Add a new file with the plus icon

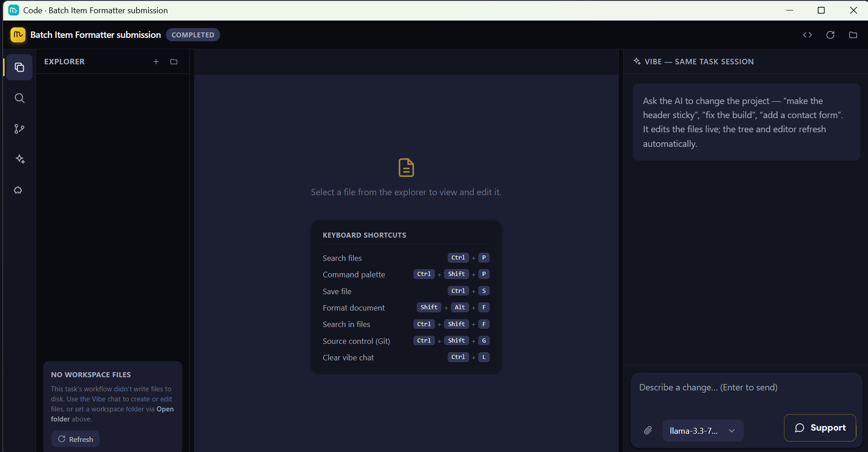(156, 62)
